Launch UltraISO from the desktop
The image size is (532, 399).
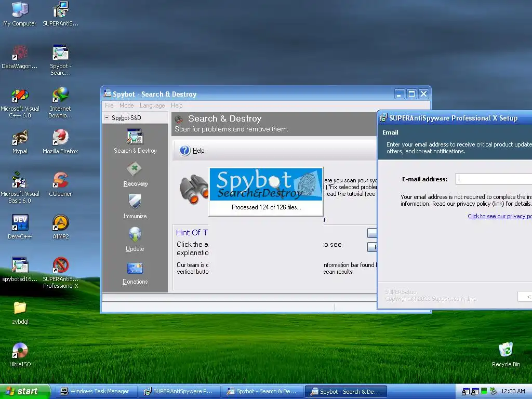(20, 355)
